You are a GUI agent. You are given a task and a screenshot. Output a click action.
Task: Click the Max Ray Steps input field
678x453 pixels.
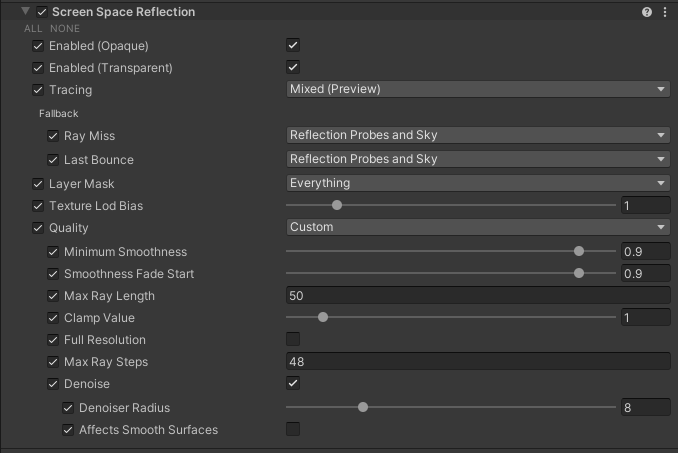click(477, 362)
